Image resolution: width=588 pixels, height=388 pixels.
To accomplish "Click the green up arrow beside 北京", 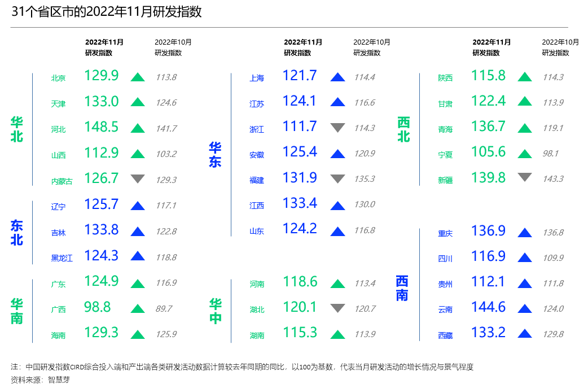I will tap(138, 77).
